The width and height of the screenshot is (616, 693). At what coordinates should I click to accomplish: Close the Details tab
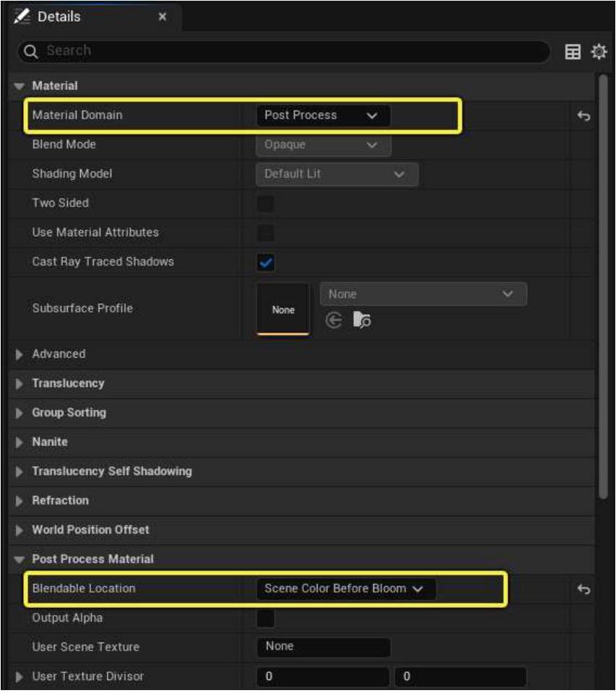click(162, 17)
